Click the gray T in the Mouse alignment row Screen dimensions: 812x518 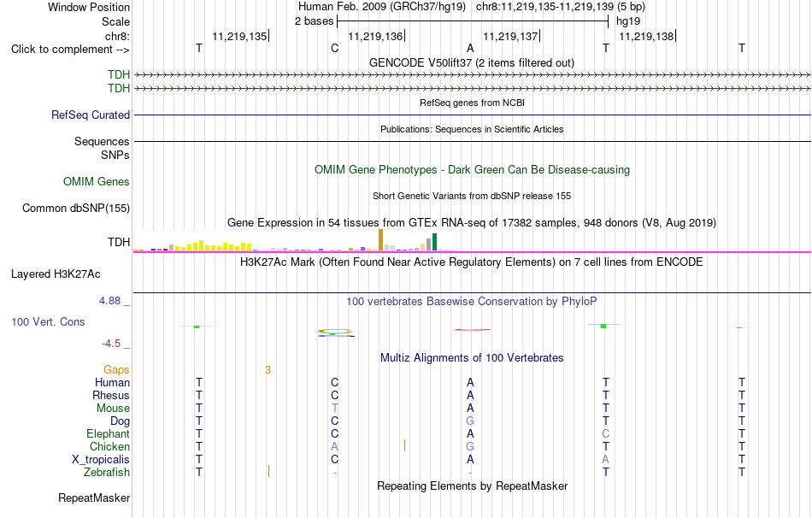tap(334, 409)
